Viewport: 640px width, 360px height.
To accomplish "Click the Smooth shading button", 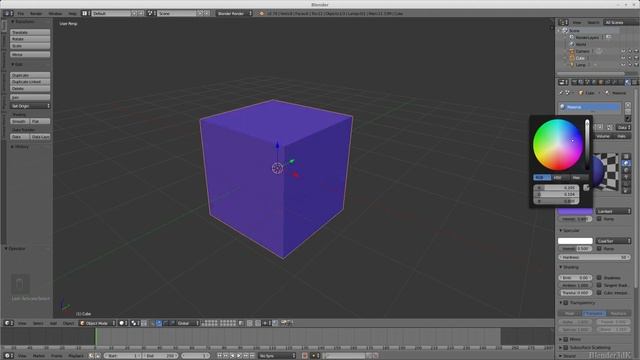I will click(20, 121).
